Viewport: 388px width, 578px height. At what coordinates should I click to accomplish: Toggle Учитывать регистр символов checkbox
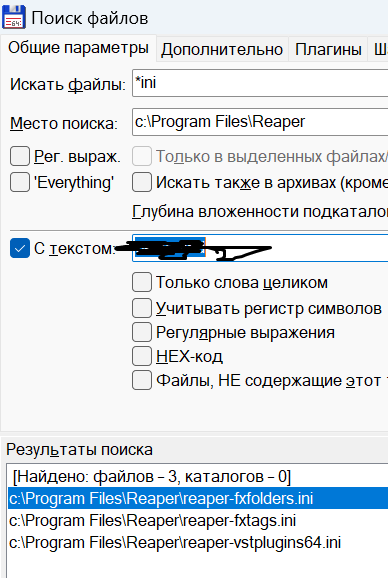pyautogui.click(x=142, y=308)
